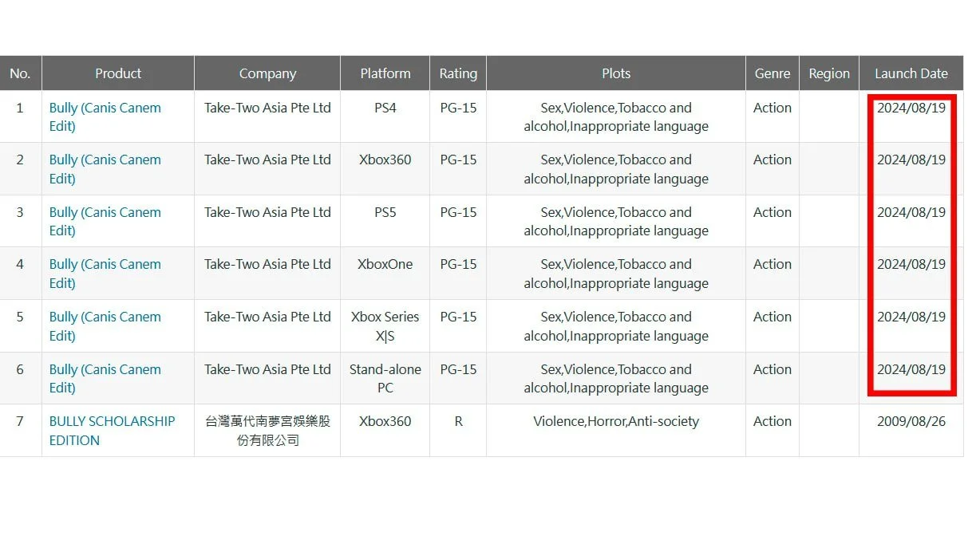Click the plots cell in row 5

616,326
